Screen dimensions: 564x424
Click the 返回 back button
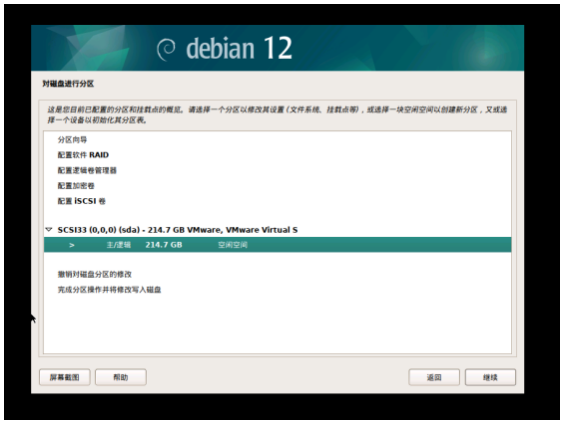tap(434, 377)
